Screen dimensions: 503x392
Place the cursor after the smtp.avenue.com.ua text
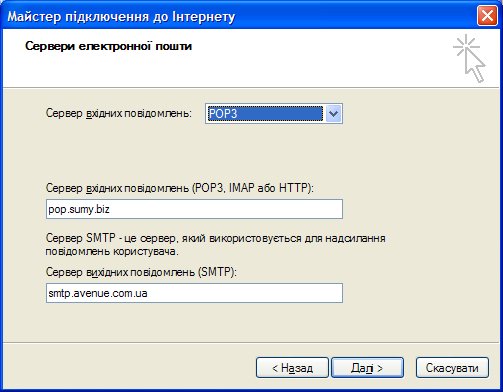pos(149,293)
